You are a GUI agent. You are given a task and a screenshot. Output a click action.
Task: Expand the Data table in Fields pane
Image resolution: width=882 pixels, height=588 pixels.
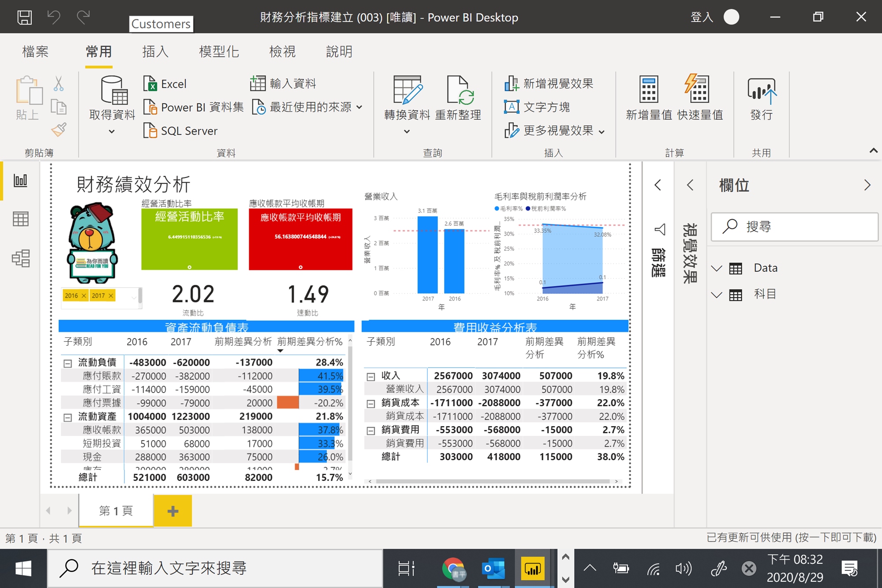[x=717, y=268]
